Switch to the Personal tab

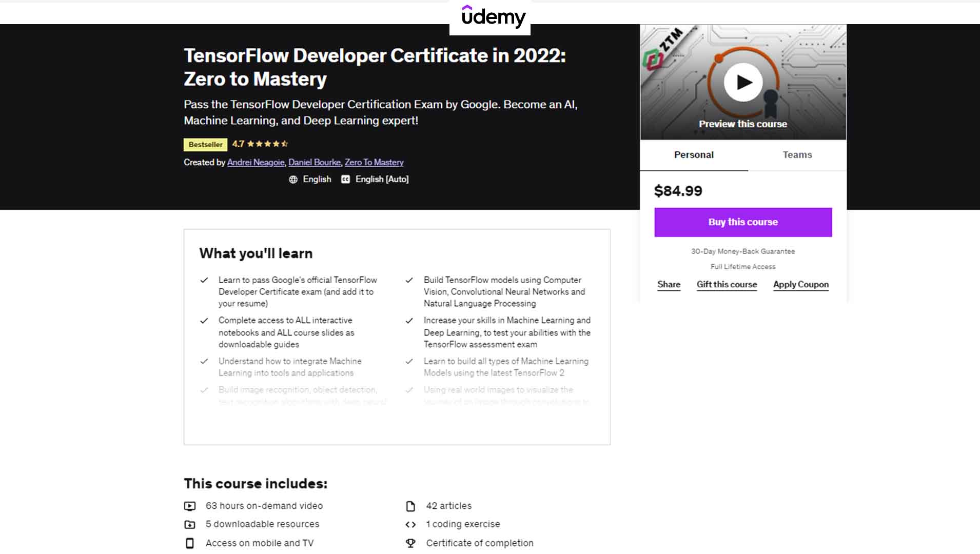pos(694,155)
